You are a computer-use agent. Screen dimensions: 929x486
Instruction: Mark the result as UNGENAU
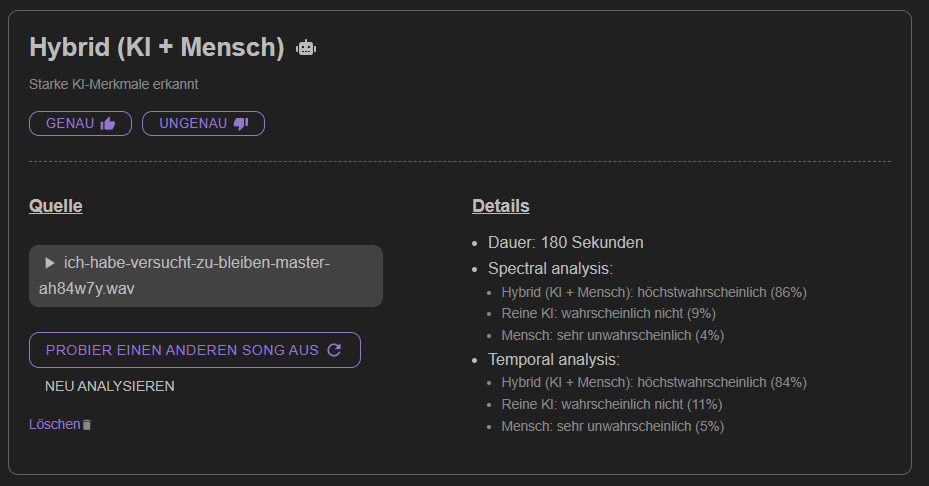pyautogui.click(x=203, y=123)
